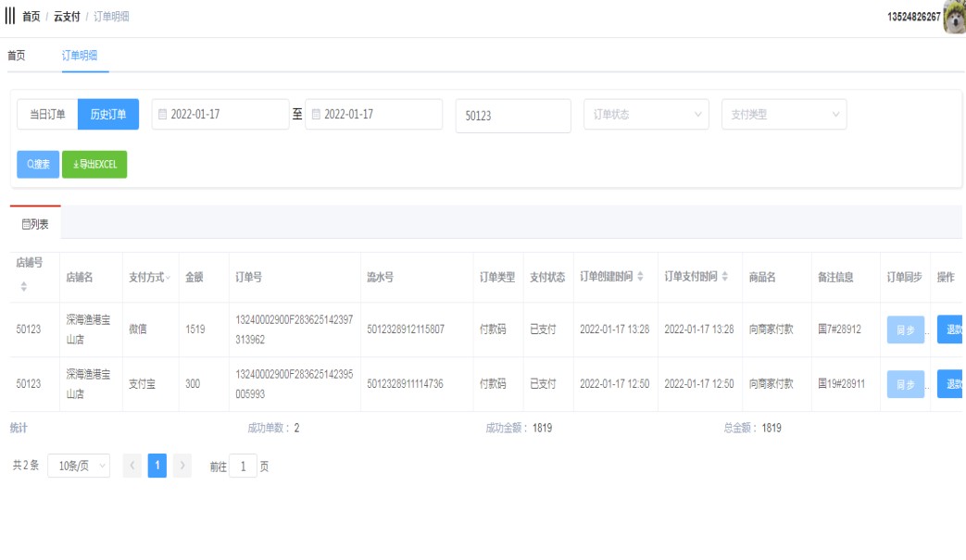
Task: Go to previous page arrow in pagination
Action: pos(132,467)
